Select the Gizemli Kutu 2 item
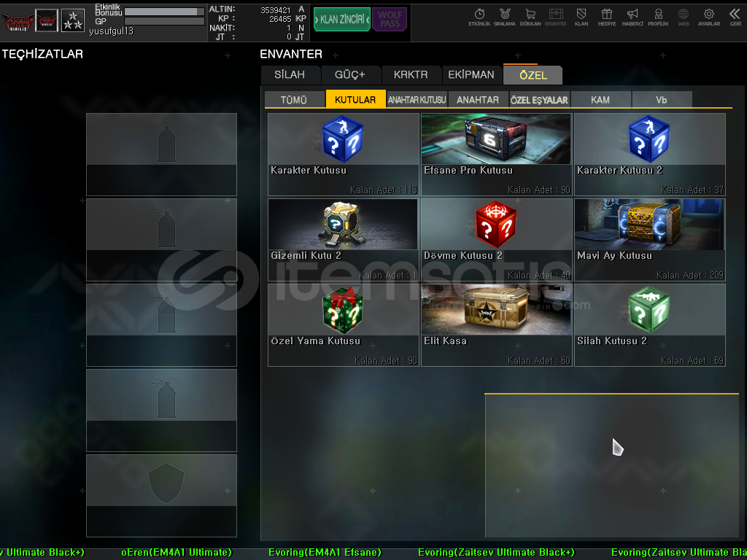747x560 pixels. 343,239
